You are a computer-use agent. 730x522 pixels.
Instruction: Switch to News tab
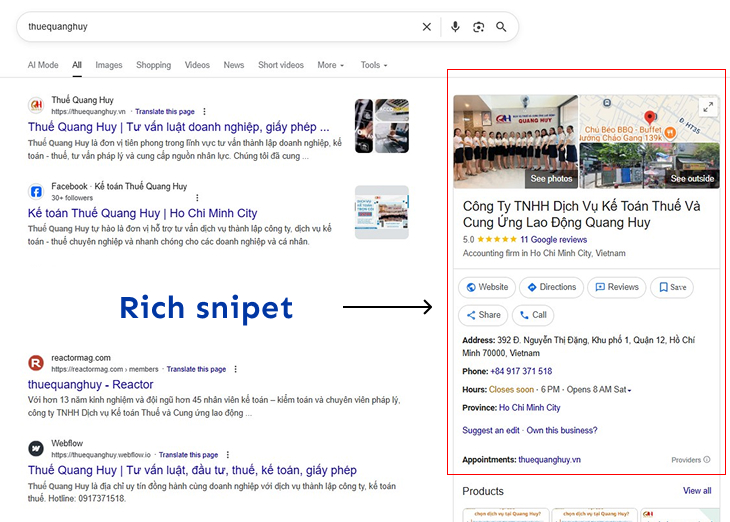(x=234, y=65)
